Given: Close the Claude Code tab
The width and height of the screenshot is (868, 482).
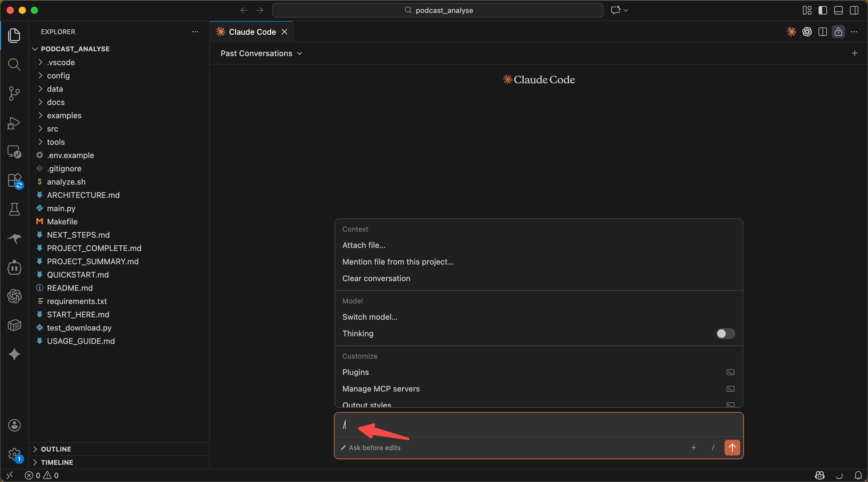Looking at the screenshot, I should pos(285,32).
